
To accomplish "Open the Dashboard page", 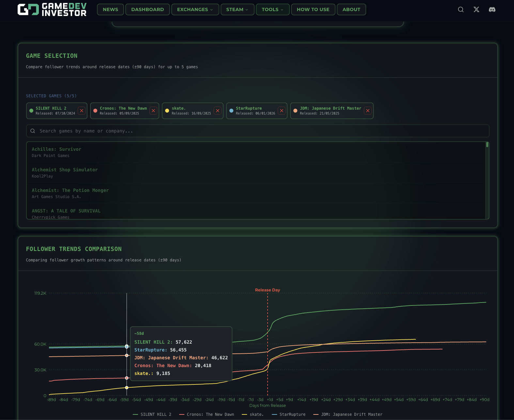I will click(148, 9).
